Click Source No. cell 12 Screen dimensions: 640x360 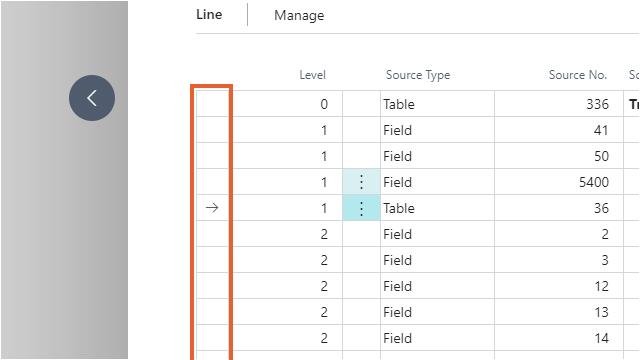[559, 286]
